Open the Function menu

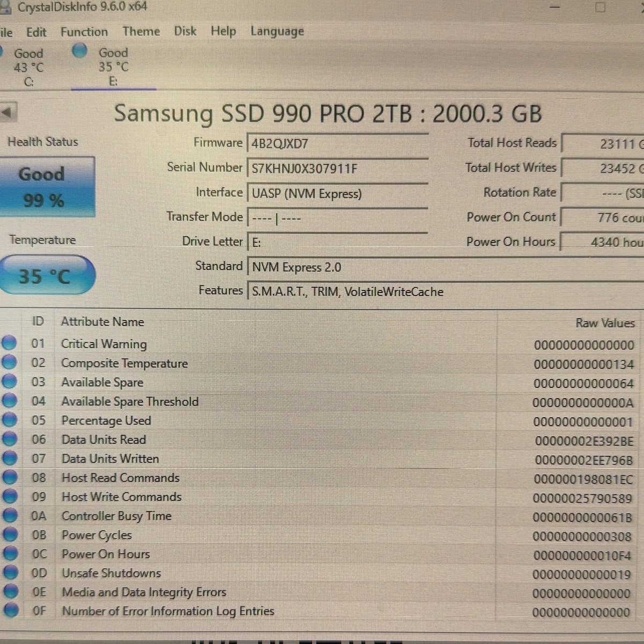84,32
